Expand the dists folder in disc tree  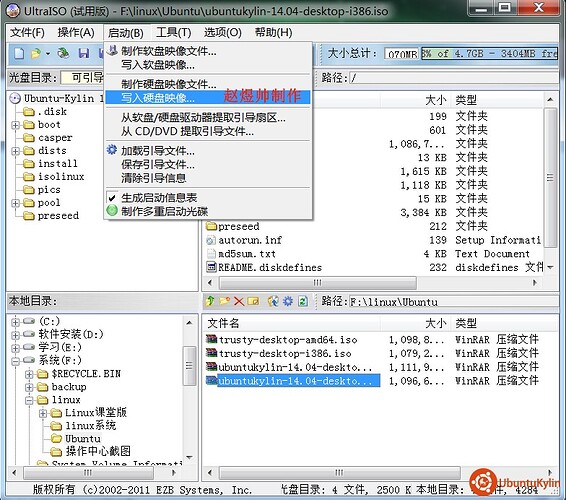[x=16, y=151]
